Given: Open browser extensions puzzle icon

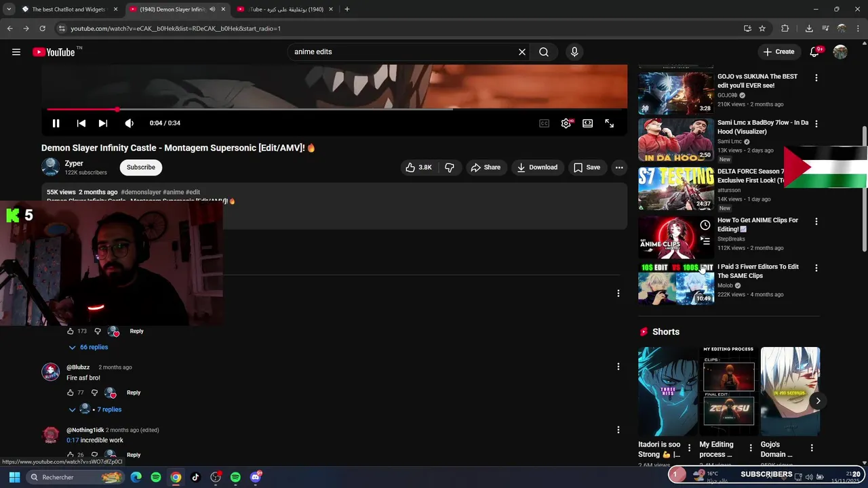Looking at the screenshot, I should pos(785,28).
